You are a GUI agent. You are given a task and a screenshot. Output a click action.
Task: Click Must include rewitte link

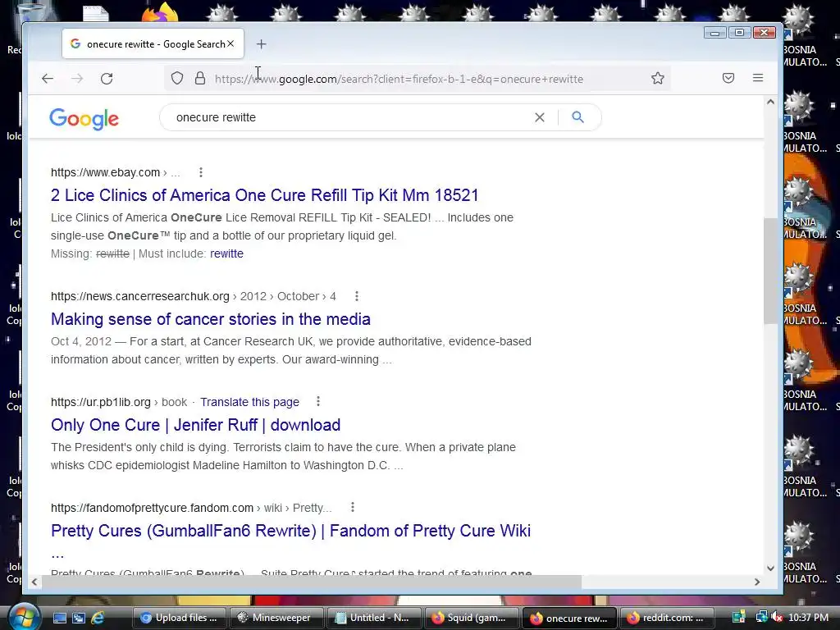pyautogui.click(x=226, y=253)
